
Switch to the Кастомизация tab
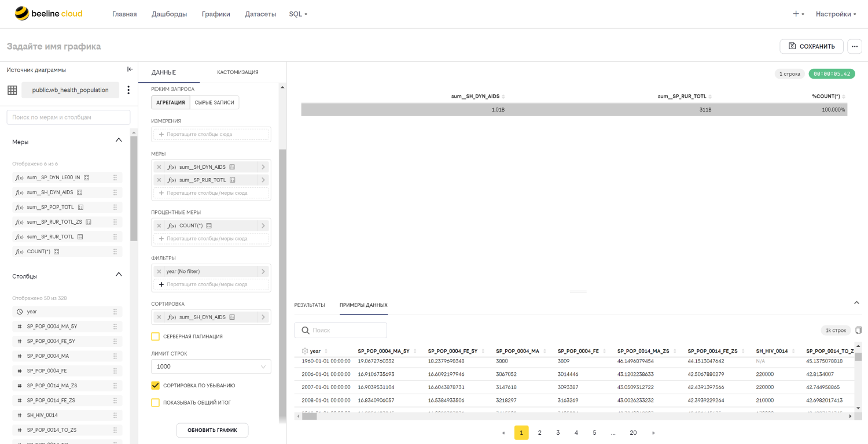point(238,72)
